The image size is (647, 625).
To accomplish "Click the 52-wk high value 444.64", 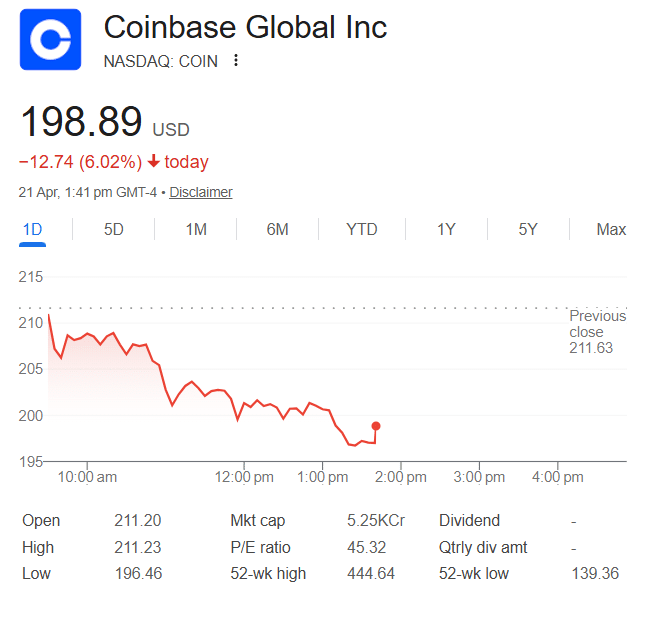I will tap(370, 573).
